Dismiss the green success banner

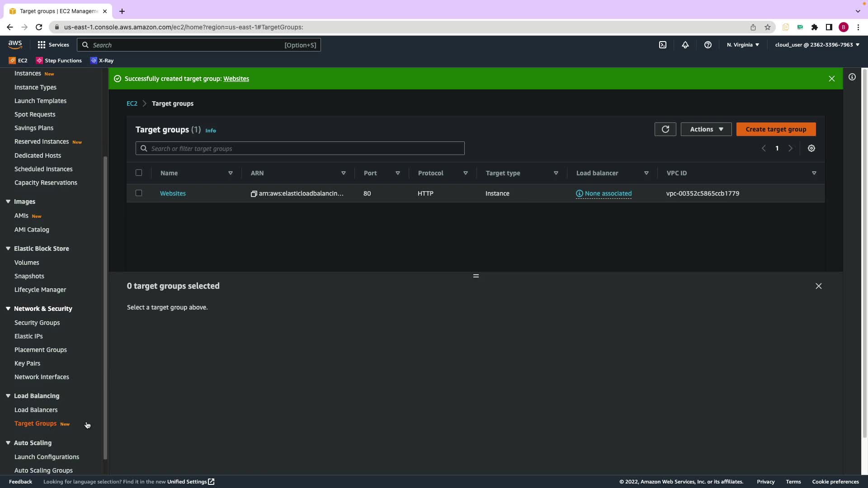tap(831, 79)
